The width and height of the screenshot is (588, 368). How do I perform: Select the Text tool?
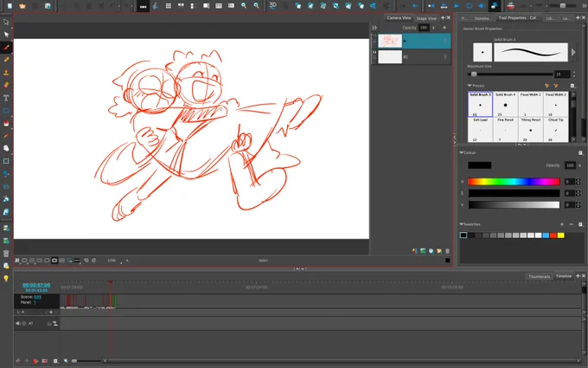6,98
